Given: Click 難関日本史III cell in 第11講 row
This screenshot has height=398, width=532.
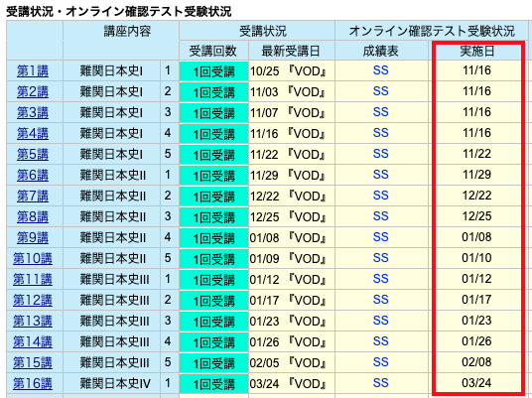Looking at the screenshot, I should click(x=112, y=279).
